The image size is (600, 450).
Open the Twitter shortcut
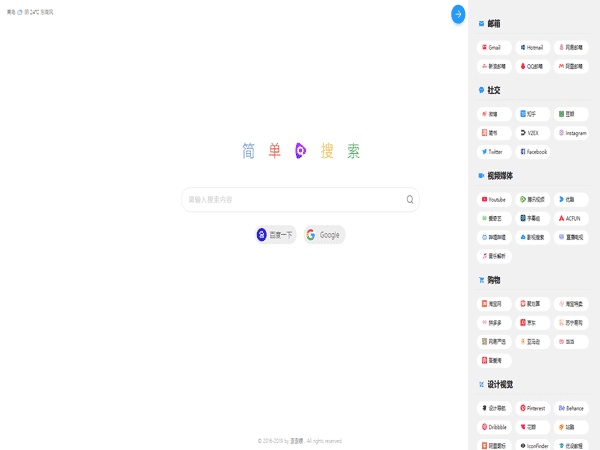[x=495, y=152]
